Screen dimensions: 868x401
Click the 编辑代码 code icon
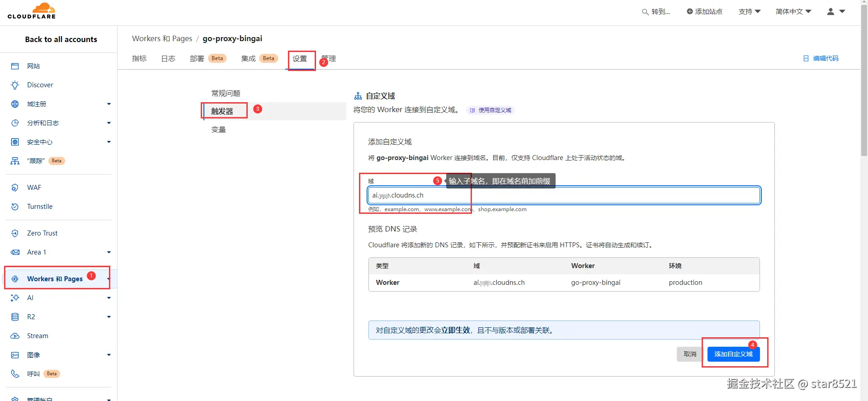[x=806, y=58]
